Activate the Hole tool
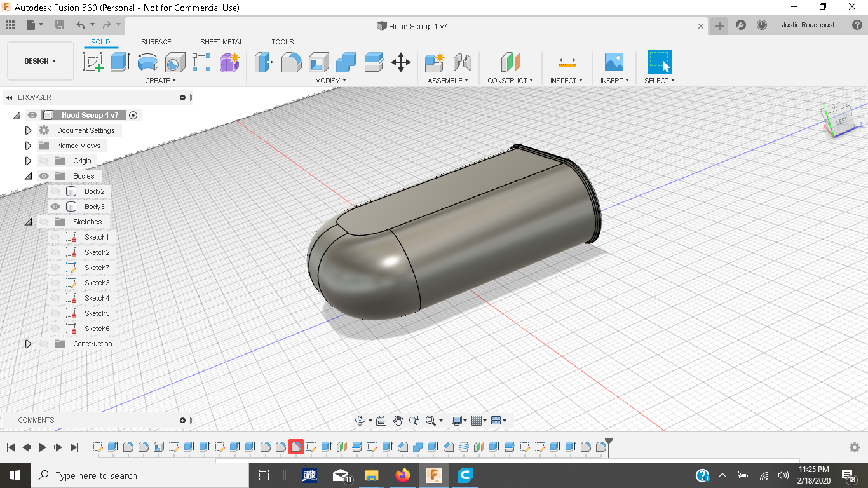Image resolution: width=868 pixels, height=488 pixels. (x=175, y=62)
